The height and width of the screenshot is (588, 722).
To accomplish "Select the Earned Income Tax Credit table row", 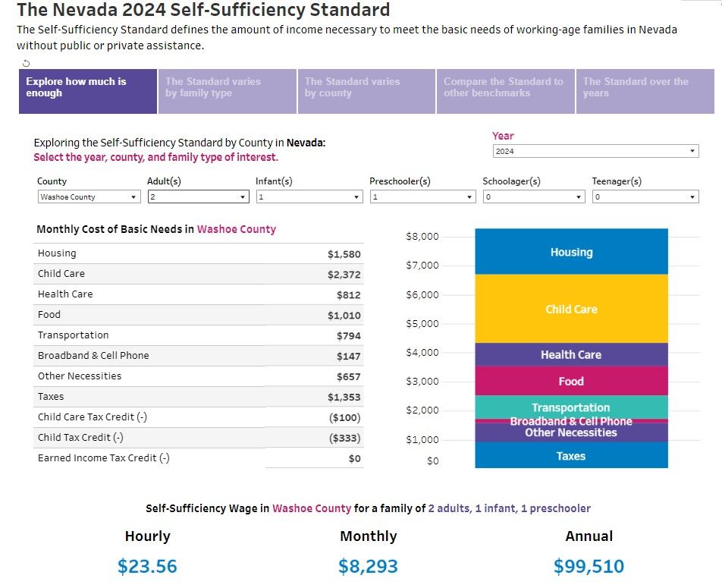I will (199, 458).
